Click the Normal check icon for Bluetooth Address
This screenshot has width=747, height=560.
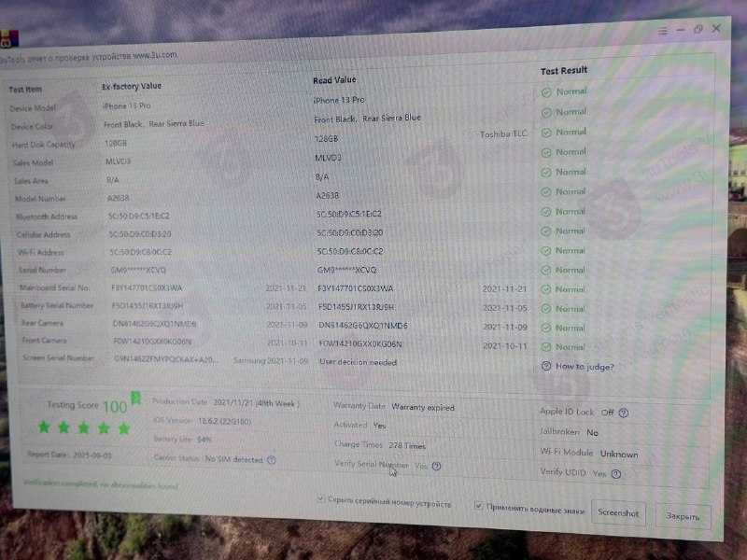point(546,212)
